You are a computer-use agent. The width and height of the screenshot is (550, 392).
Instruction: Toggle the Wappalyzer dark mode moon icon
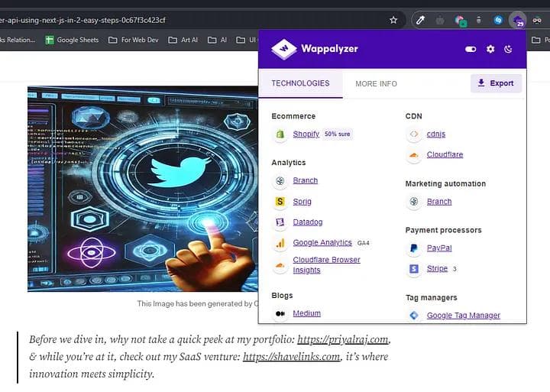click(508, 49)
